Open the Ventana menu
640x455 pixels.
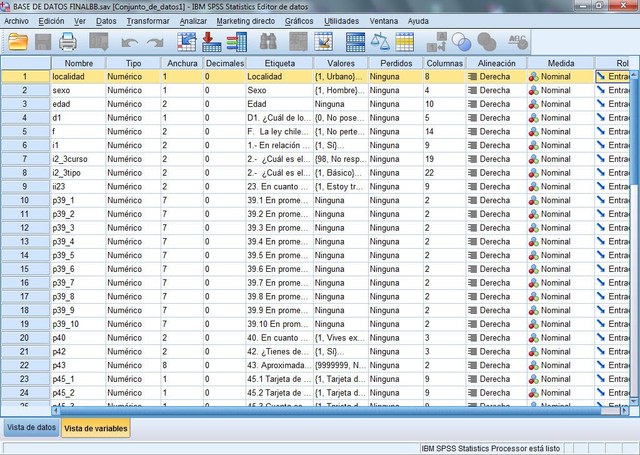pos(384,21)
